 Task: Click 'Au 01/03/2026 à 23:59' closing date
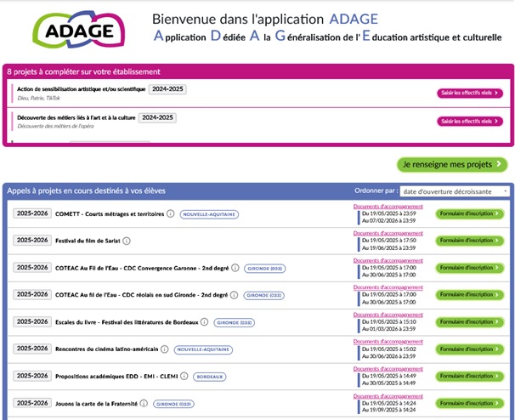pyautogui.click(x=389, y=329)
